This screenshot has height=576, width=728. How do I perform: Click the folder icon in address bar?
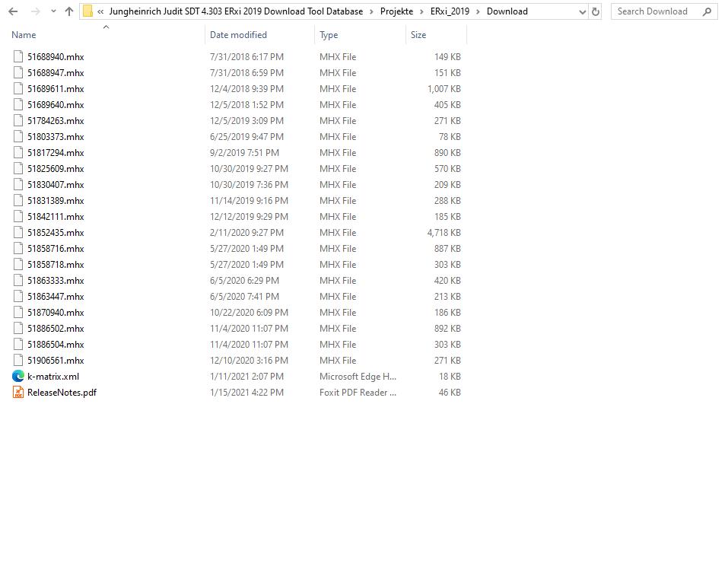[x=87, y=11]
